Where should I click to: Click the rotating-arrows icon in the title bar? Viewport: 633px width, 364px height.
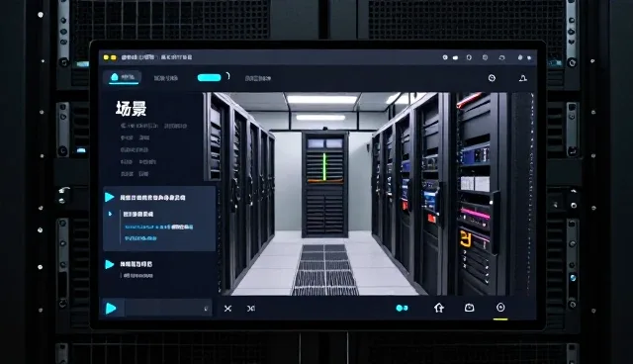click(x=501, y=57)
